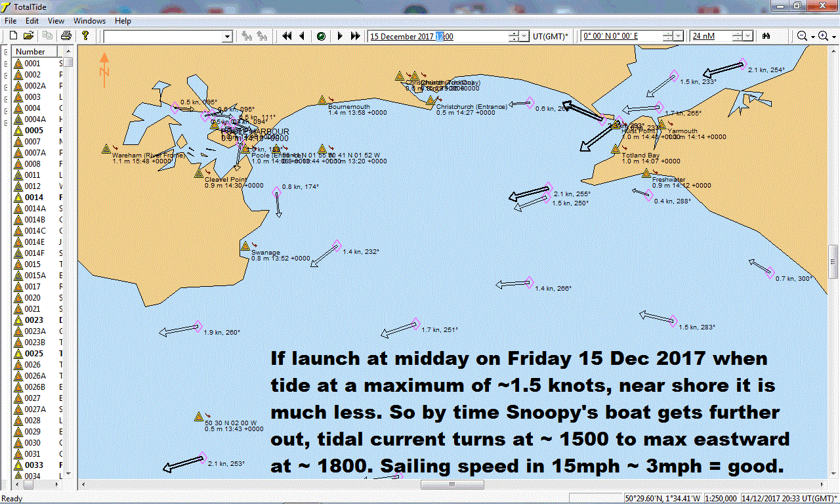The image size is (840, 504).
Task: Select the Print icon in the toolbar
Action: coord(66,36)
